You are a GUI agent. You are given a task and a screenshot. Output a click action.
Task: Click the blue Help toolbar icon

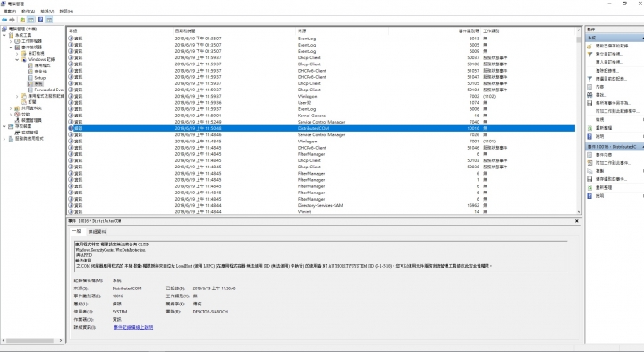pos(40,20)
